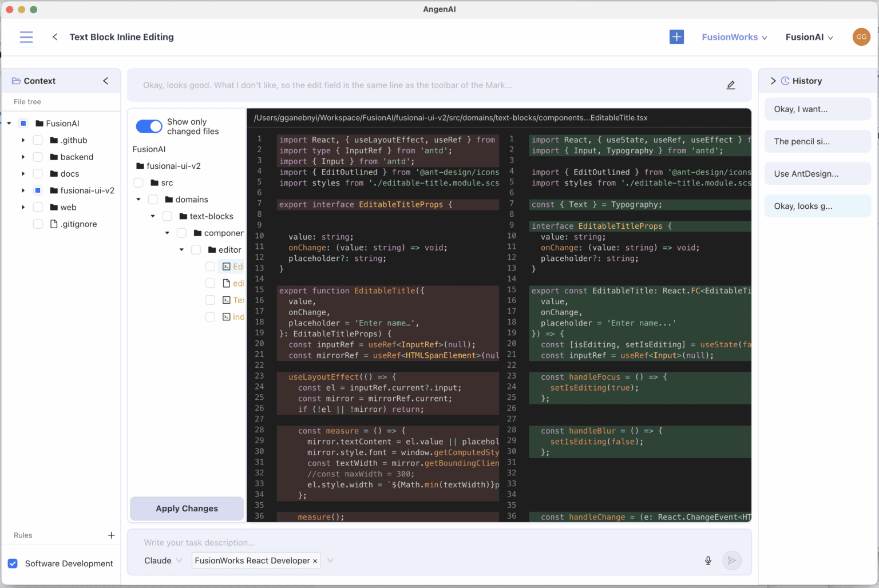
Task: Click the pencil icon to edit the prompt
Action: [731, 85]
